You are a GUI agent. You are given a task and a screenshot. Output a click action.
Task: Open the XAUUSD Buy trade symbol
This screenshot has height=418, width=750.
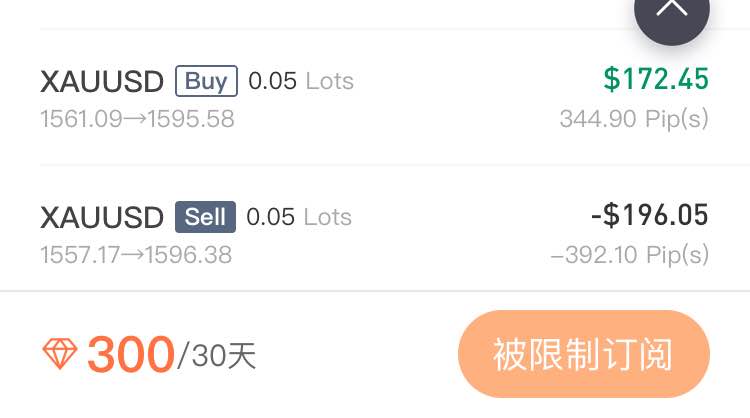click(x=102, y=82)
